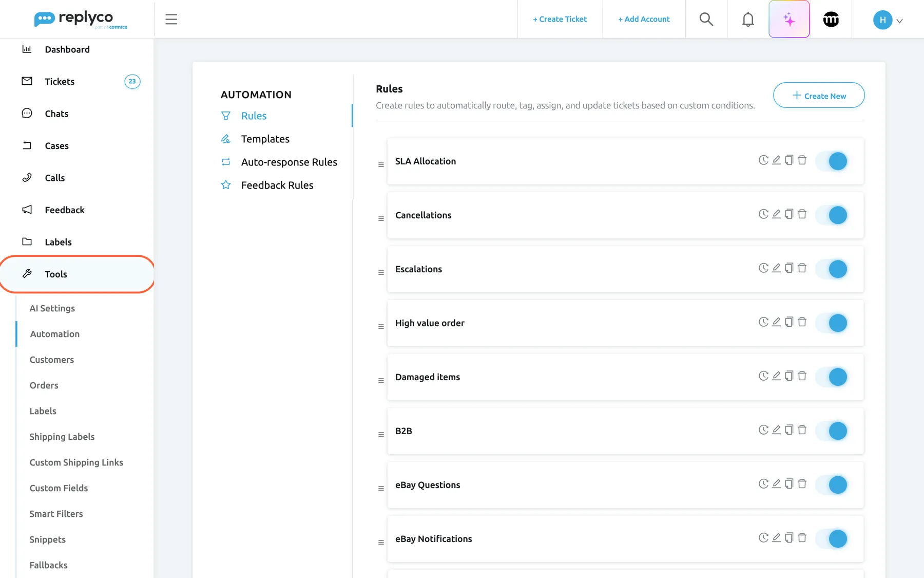This screenshot has height=578, width=924.
Task: Open the AI sparkle assistant icon
Action: [x=789, y=19]
